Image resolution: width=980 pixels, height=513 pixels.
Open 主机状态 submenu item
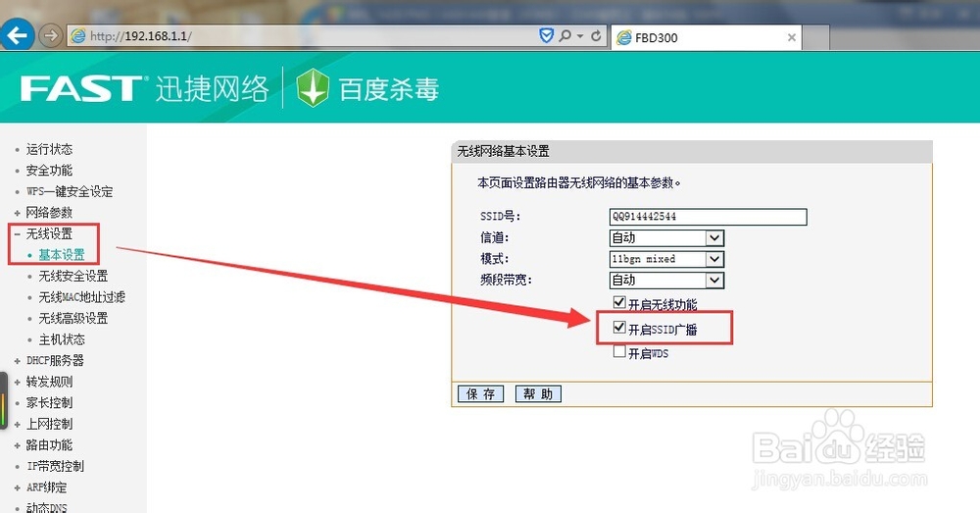click(x=62, y=339)
